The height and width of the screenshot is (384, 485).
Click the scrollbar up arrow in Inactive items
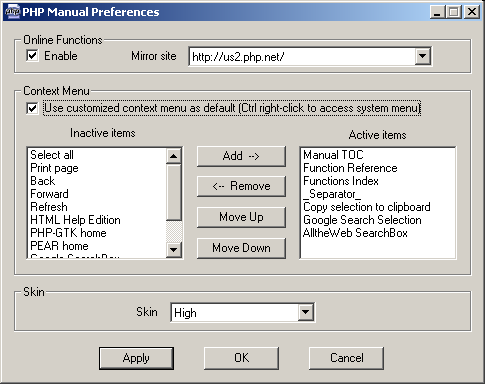174,156
